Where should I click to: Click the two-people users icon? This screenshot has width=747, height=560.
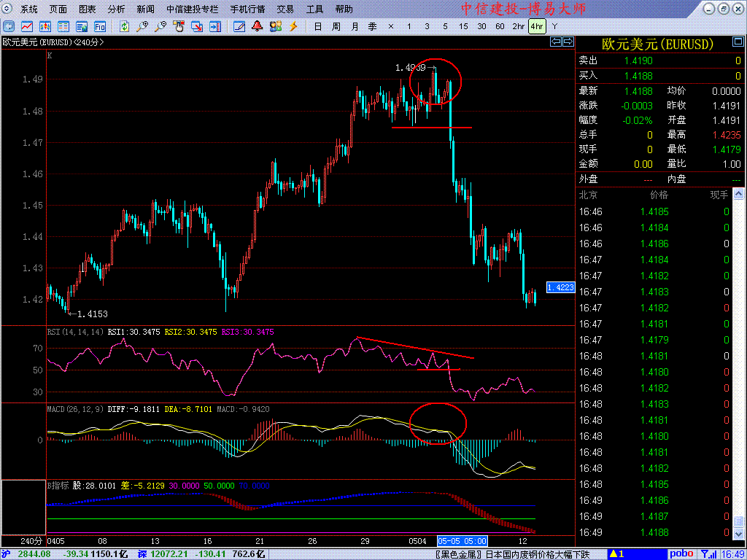click(275, 26)
